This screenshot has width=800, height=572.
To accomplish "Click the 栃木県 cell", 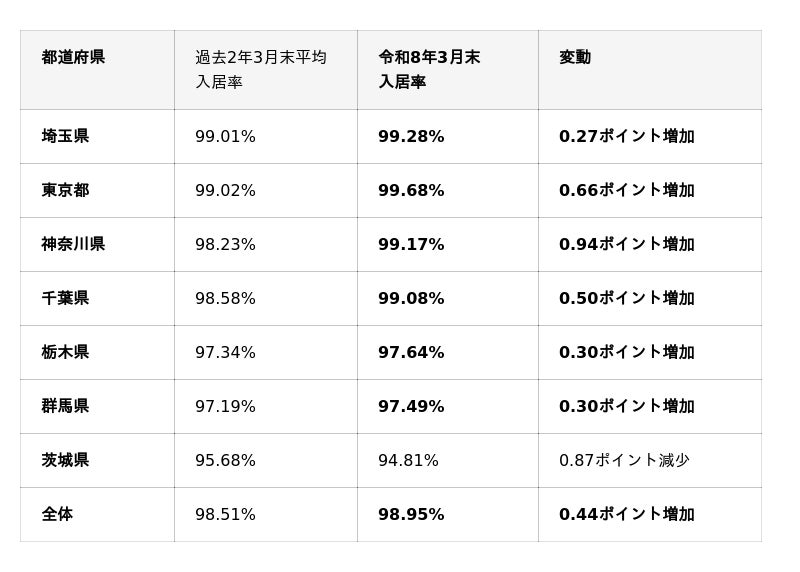I will pyautogui.click(x=66, y=353).
